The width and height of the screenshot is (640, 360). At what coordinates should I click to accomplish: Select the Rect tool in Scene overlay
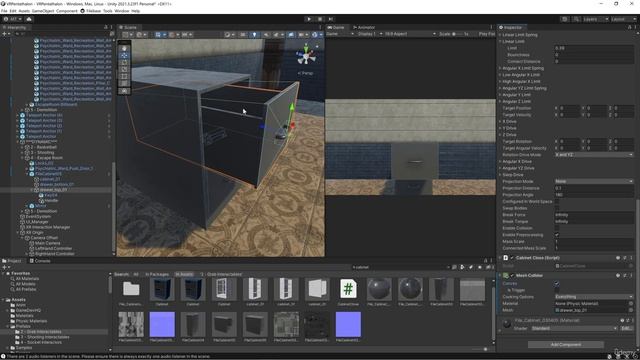point(124,76)
